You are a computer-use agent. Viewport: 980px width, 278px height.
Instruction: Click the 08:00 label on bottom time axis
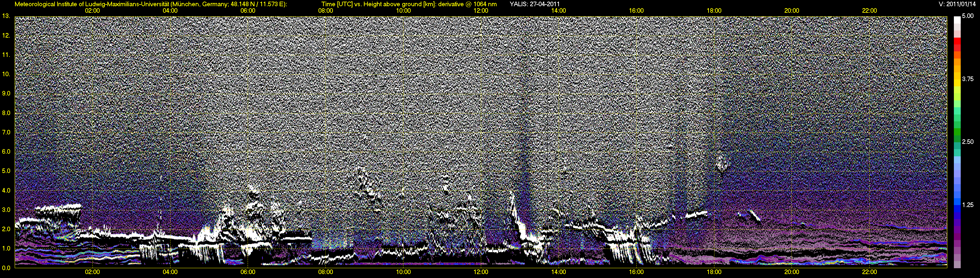pyautogui.click(x=325, y=272)
